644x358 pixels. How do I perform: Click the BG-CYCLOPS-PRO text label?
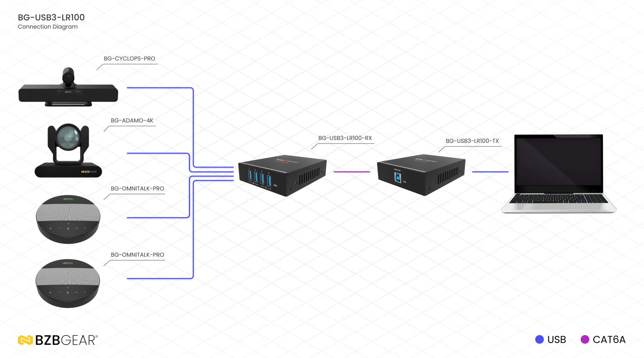(129, 59)
